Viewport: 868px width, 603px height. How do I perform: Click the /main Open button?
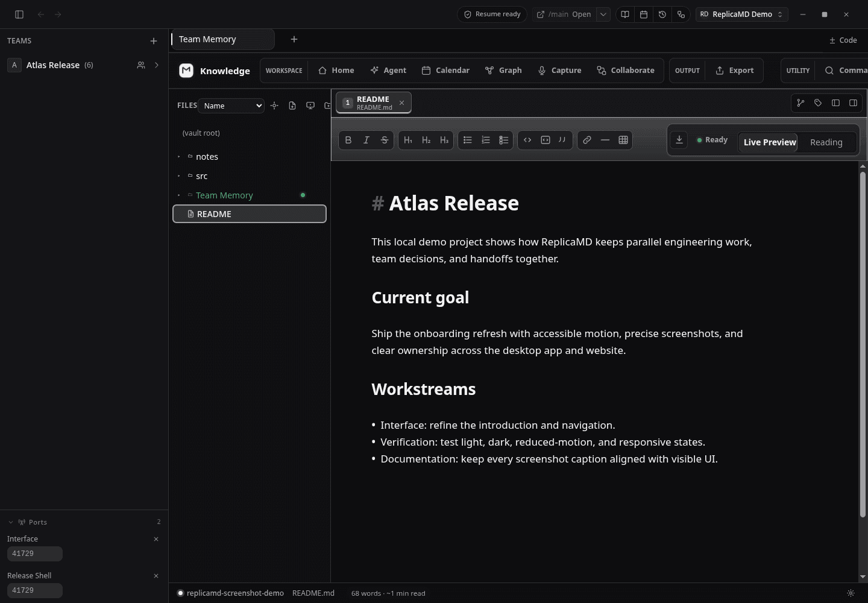[564, 14]
